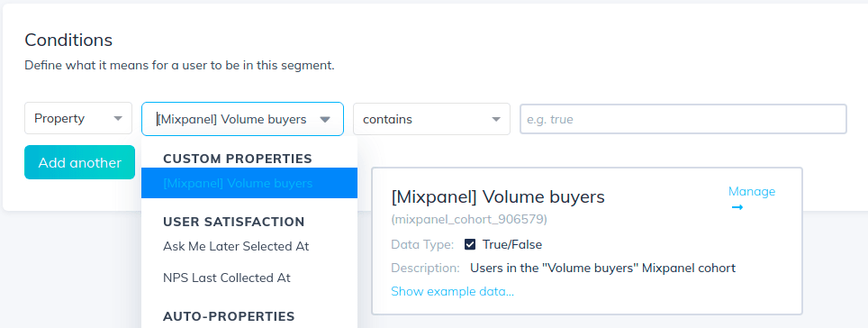The width and height of the screenshot is (868, 328).
Task: Click the [Mixpanel] Volume buyers combo box field
Action: pyautogui.click(x=242, y=119)
